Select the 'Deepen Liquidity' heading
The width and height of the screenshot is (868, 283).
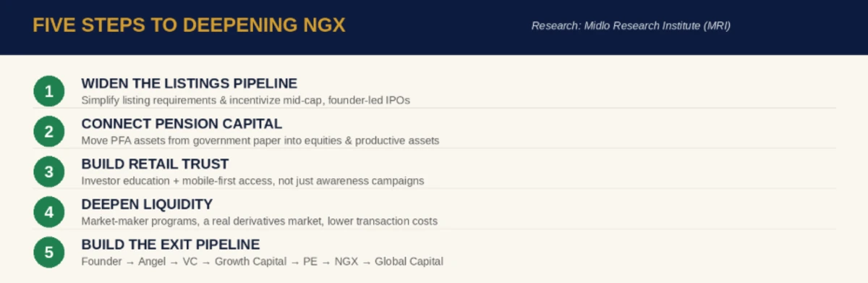tap(147, 205)
